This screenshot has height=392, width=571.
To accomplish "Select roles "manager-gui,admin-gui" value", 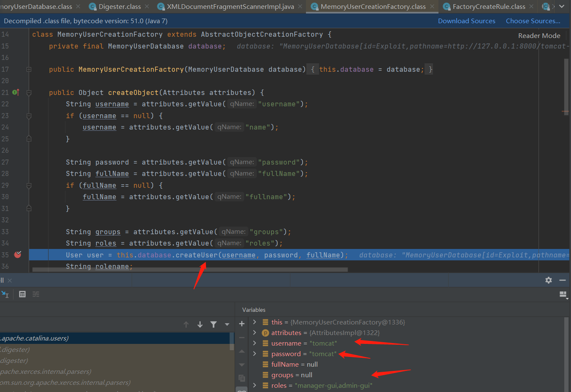I will pos(333,385).
